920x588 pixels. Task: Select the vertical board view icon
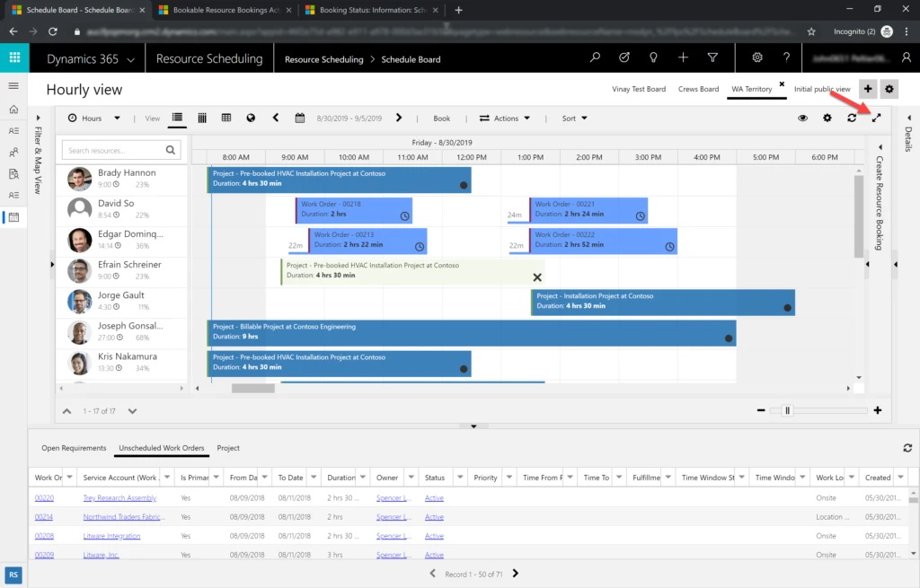[203, 117]
